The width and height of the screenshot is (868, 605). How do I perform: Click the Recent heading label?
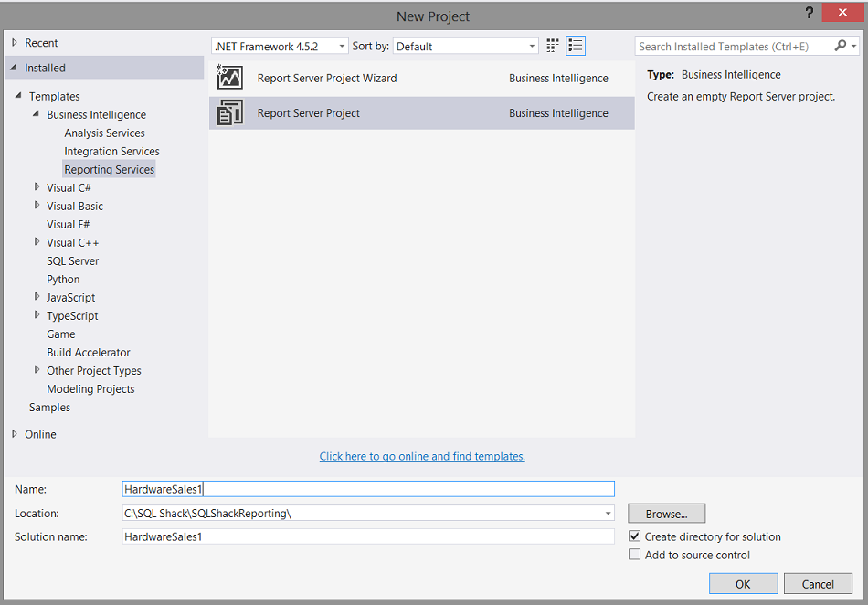[41, 43]
